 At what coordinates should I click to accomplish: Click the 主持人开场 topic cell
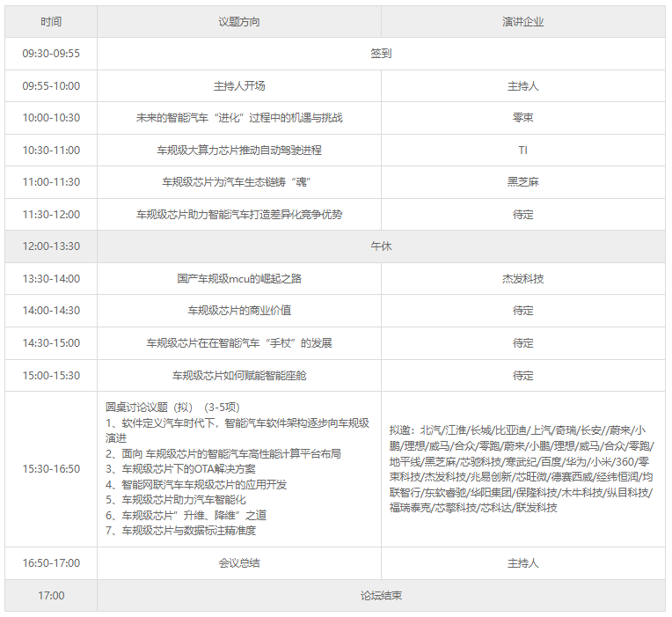(x=239, y=85)
